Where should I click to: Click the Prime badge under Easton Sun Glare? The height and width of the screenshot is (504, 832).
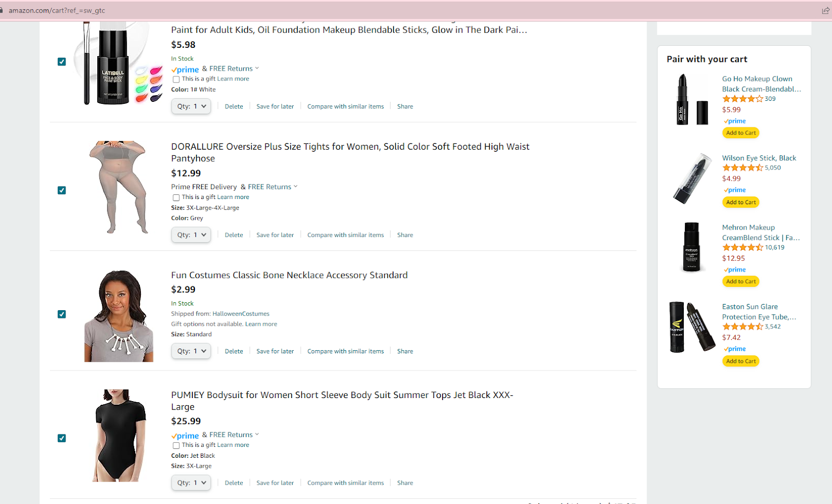(x=735, y=349)
